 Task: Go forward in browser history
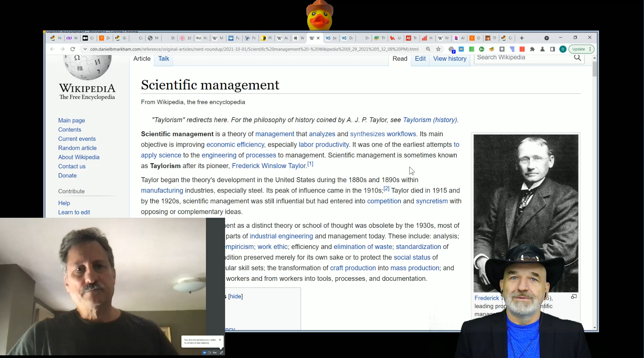coord(62,49)
